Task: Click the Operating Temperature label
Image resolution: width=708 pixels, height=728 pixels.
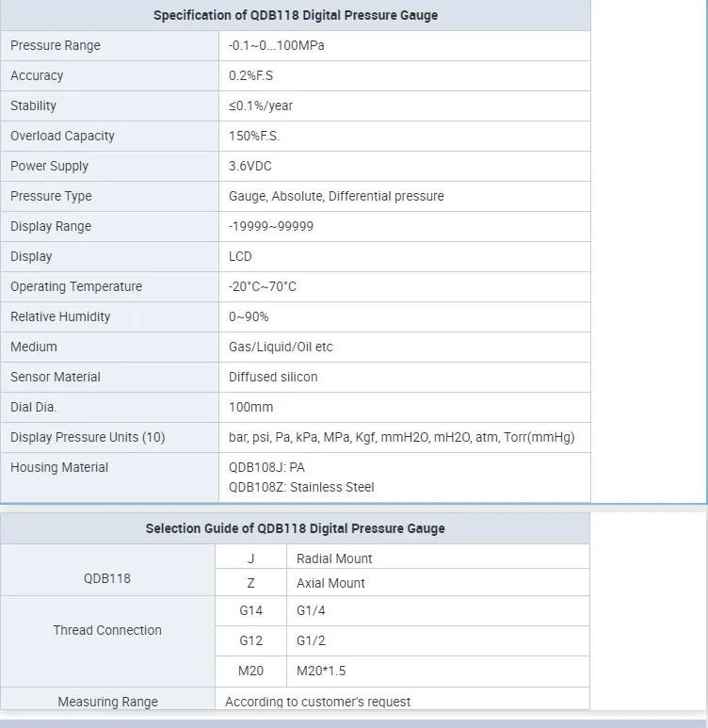Action: (x=76, y=286)
